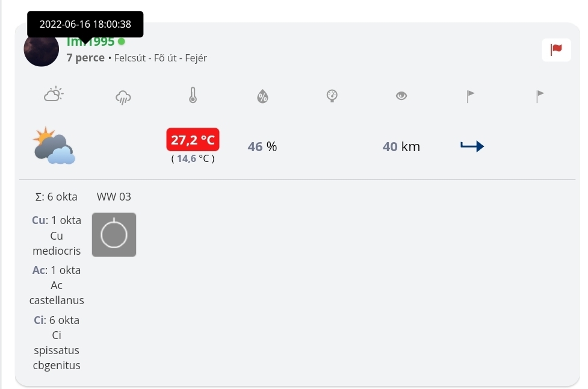The width and height of the screenshot is (588, 389).
Task: Click the second wind flag icon
Action: (x=540, y=95)
